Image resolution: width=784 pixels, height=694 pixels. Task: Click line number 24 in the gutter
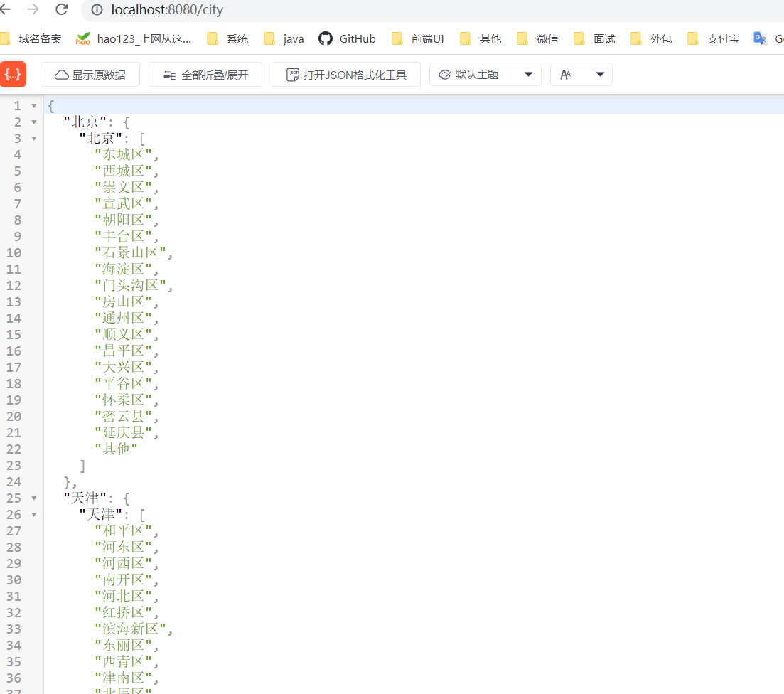pos(14,482)
